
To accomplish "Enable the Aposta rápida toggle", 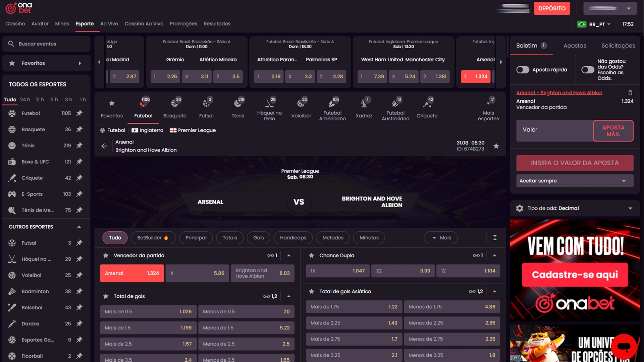I will coord(522,70).
